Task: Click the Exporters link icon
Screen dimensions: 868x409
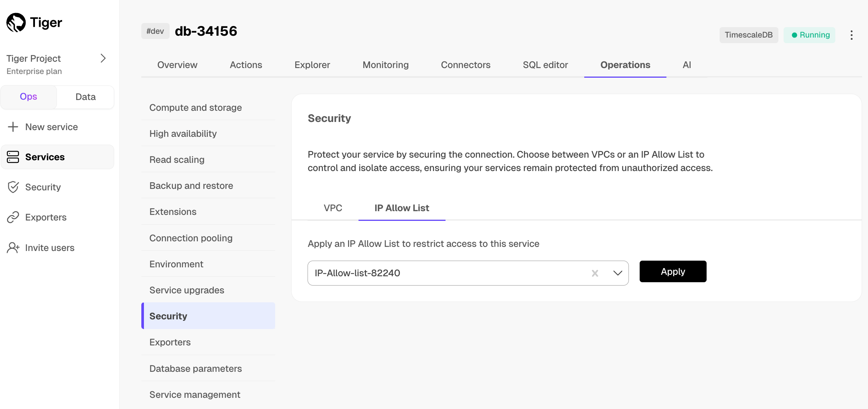Action: pos(13,217)
